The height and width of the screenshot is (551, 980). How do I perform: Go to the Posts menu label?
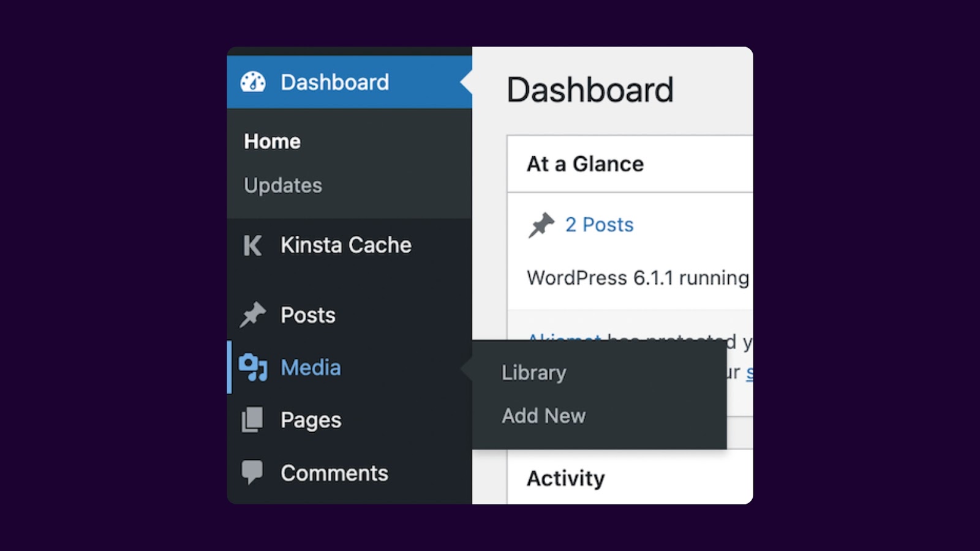[308, 315]
